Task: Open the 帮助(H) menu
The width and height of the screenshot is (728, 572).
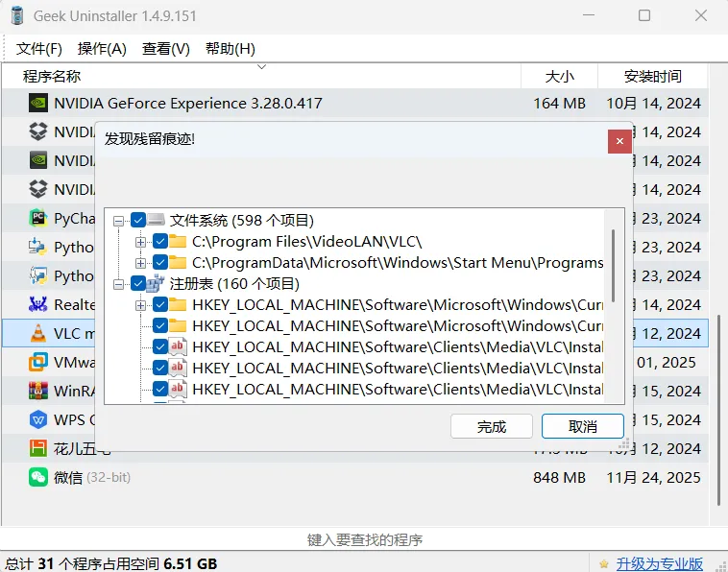Action: point(231,48)
